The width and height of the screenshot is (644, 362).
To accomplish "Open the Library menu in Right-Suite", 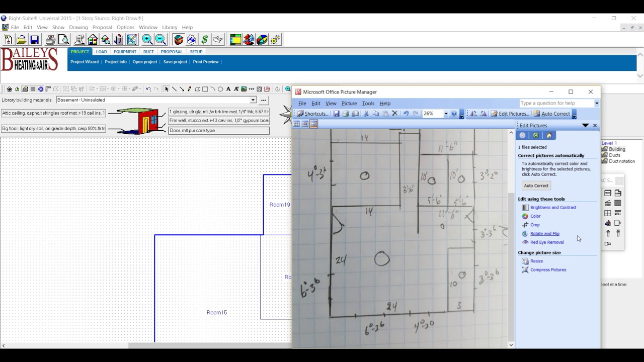I will tap(170, 27).
